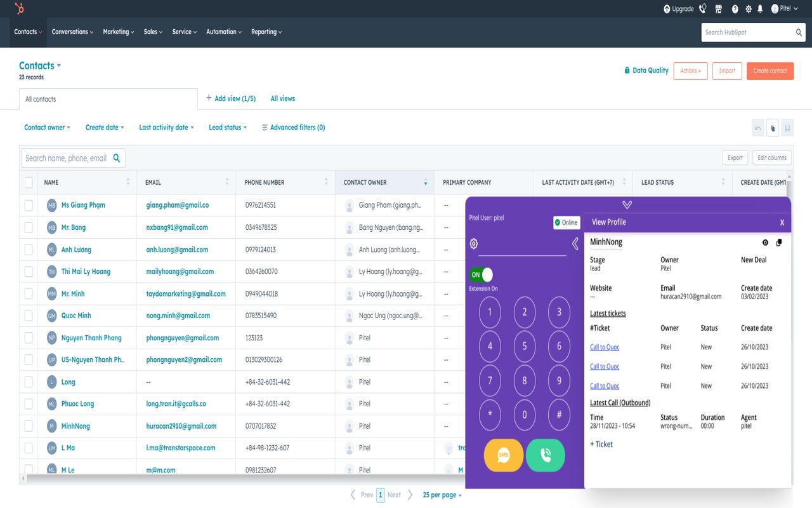Open the Sales menu

point(153,32)
